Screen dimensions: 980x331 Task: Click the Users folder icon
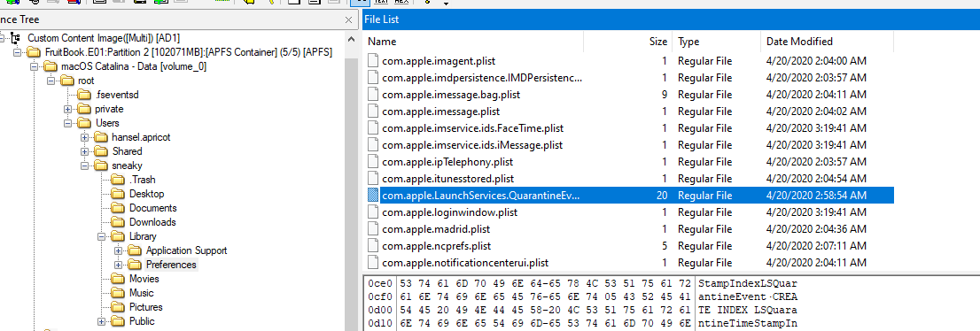click(x=83, y=124)
